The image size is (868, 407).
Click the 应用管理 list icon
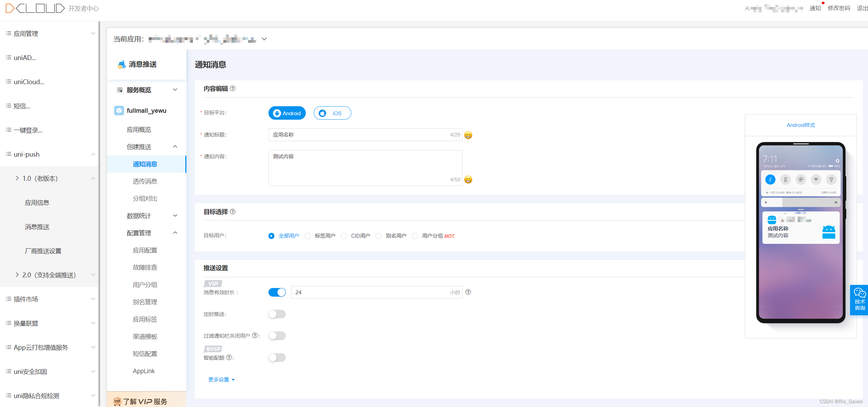click(x=9, y=33)
